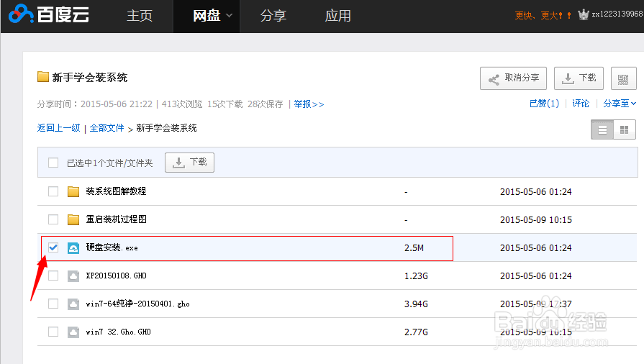Switch to grid thumbnail view
Image resolution: width=644 pixels, height=364 pixels.
coord(625,129)
